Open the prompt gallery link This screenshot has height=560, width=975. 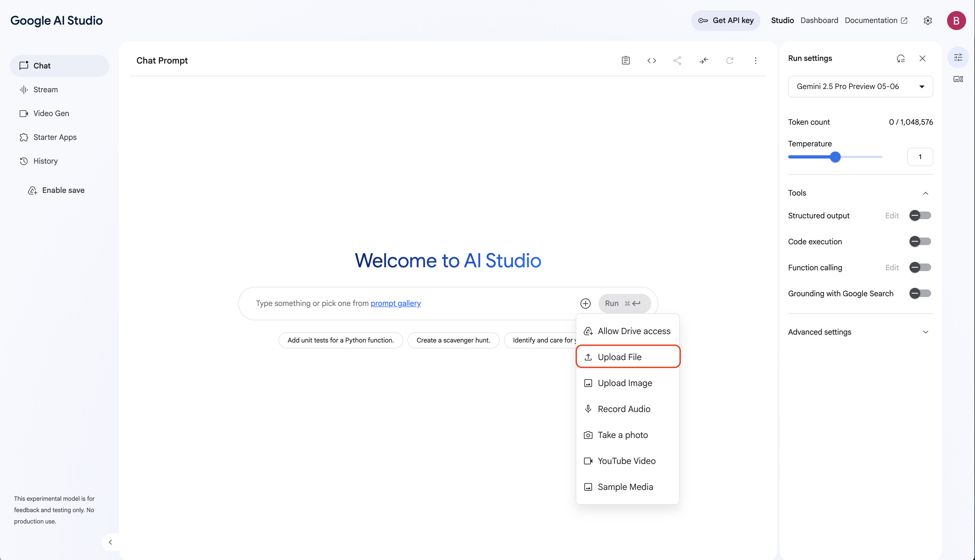(x=395, y=304)
